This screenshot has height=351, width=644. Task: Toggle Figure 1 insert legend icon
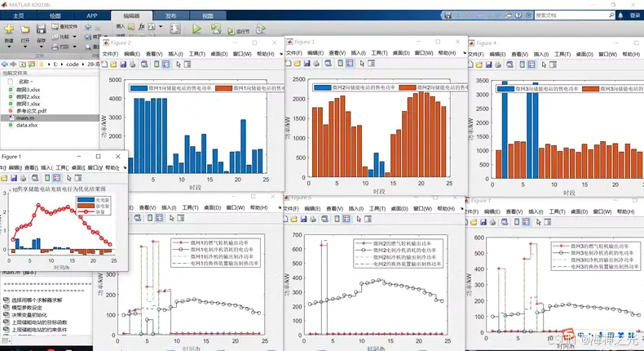[56, 178]
